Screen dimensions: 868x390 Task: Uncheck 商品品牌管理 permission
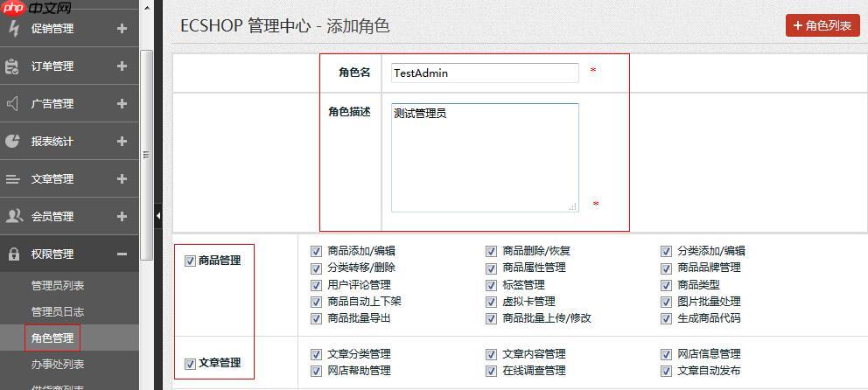click(666, 268)
